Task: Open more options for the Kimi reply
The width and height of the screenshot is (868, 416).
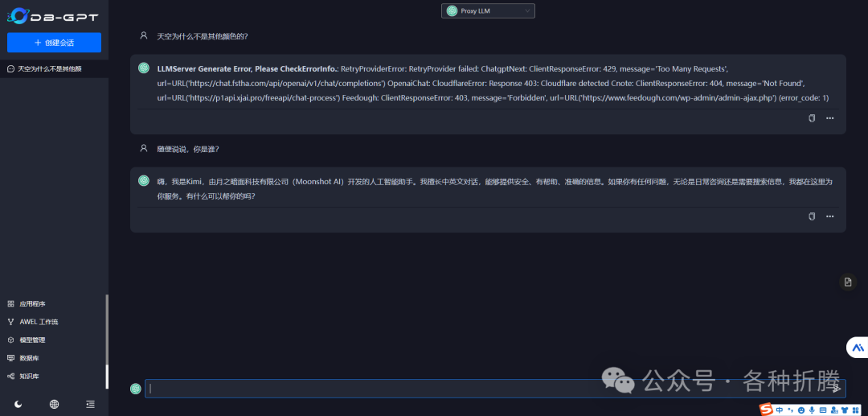Action: [x=829, y=216]
